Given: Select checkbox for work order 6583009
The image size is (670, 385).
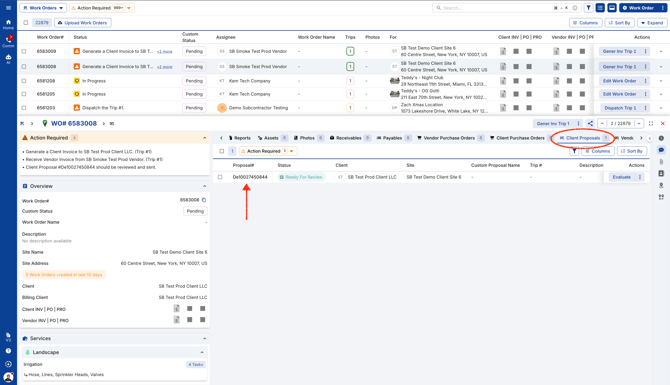Looking at the screenshot, I should [x=24, y=51].
